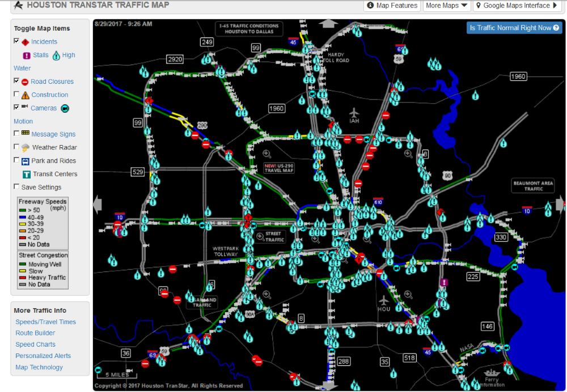This screenshot has width=567, height=392.
Task: Click red <20 mph speed swatch
Action: (x=23, y=238)
